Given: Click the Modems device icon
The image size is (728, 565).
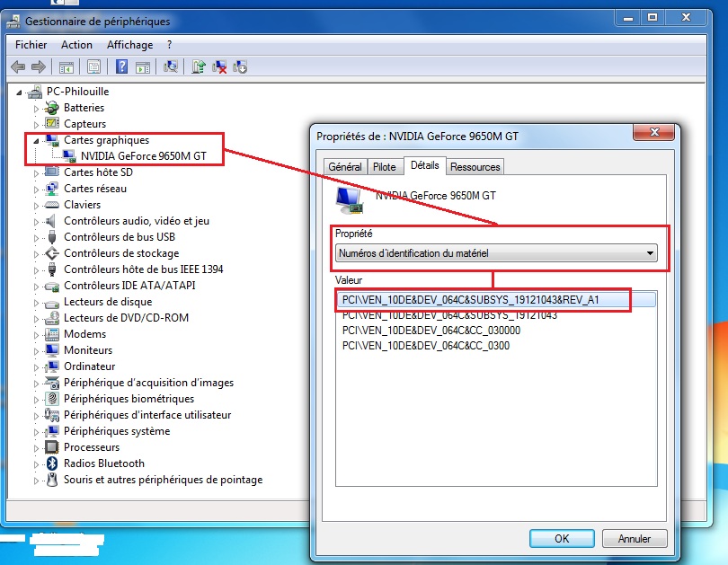Looking at the screenshot, I should pos(51,334).
